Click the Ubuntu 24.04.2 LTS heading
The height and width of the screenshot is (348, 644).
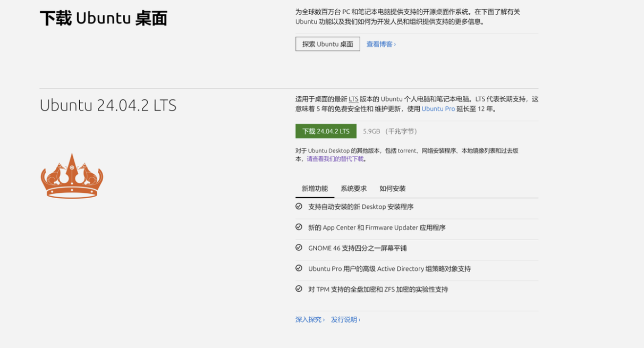pyautogui.click(x=108, y=105)
